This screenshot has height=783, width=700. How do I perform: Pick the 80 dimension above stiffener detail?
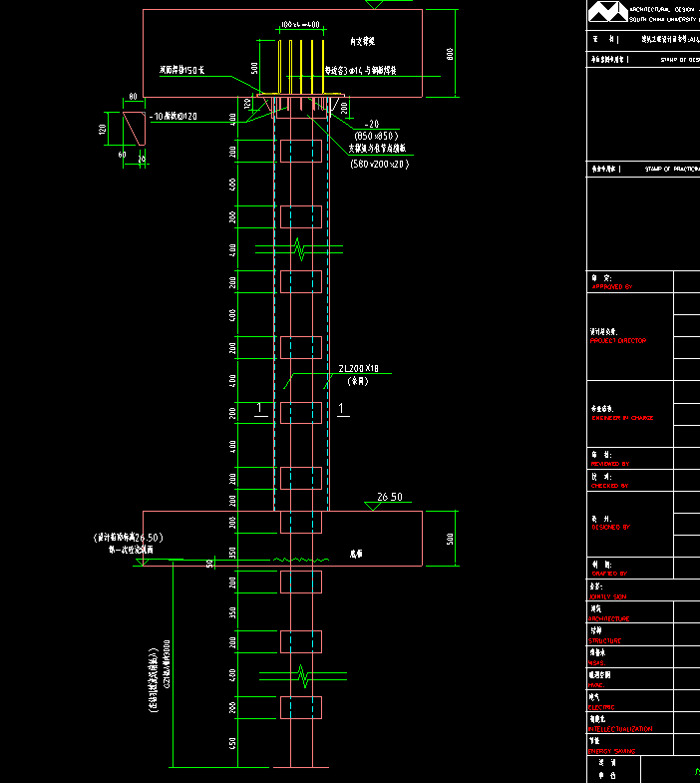tap(133, 96)
